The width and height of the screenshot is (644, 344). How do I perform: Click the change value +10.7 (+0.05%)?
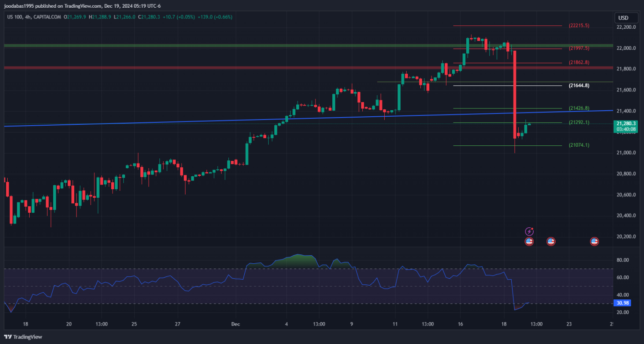[179, 17]
